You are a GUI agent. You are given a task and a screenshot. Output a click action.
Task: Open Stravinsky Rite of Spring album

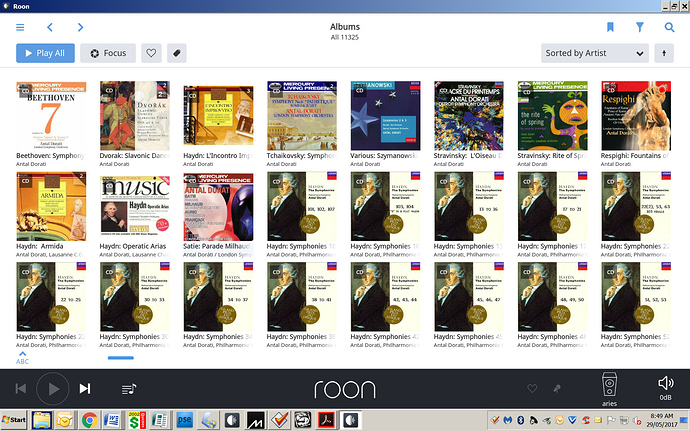pos(553,116)
